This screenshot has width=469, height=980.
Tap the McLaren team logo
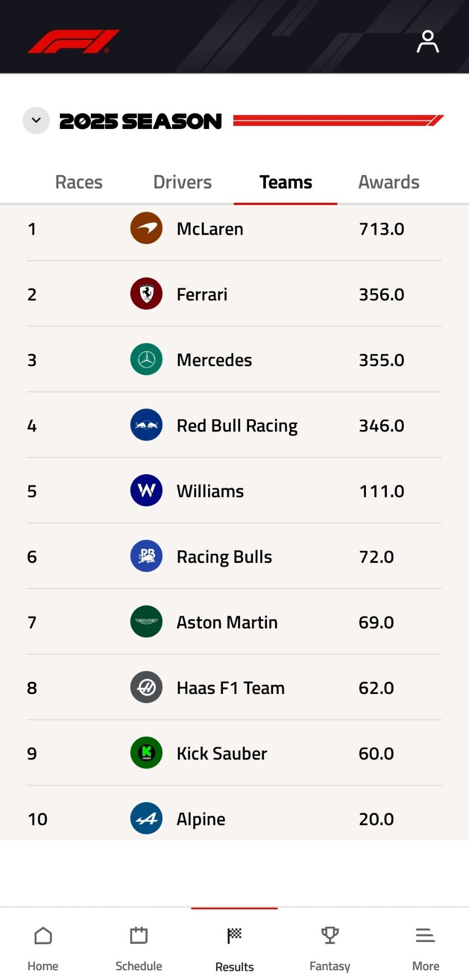coord(146,228)
